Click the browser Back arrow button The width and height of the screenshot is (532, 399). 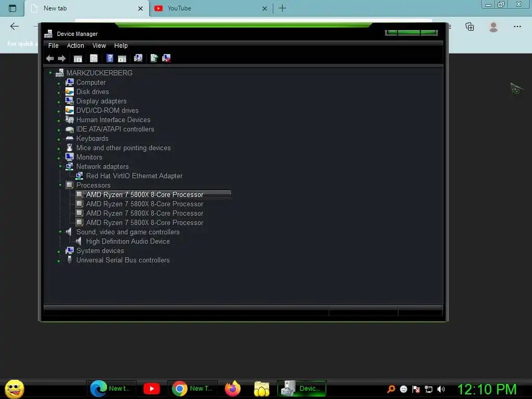click(x=14, y=26)
